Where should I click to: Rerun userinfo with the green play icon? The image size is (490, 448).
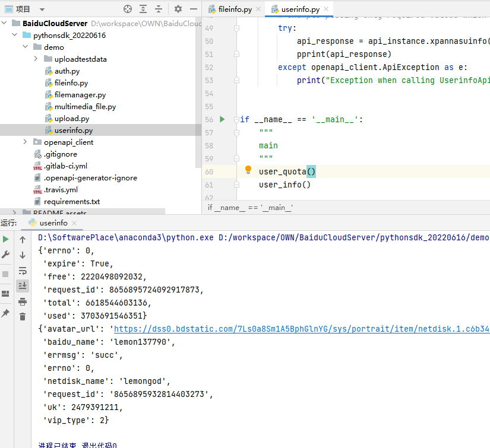(6, 239)
